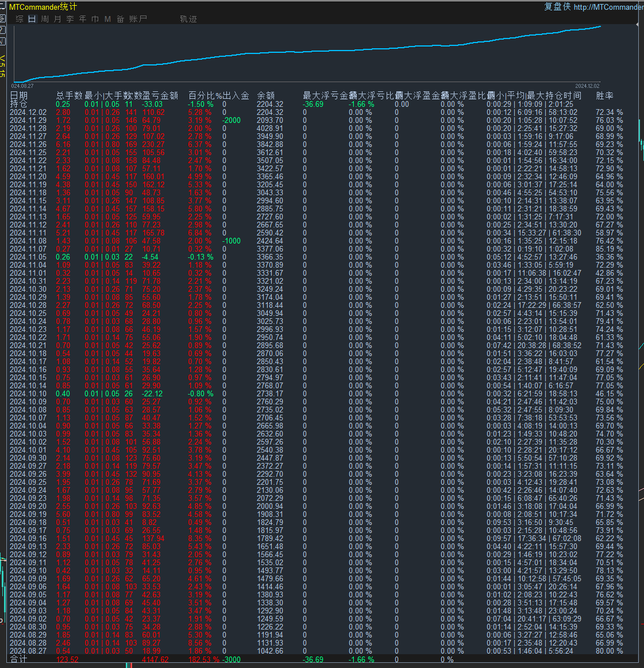Click the 合计 totals row label
644x668 pixels.
[18, 659]
